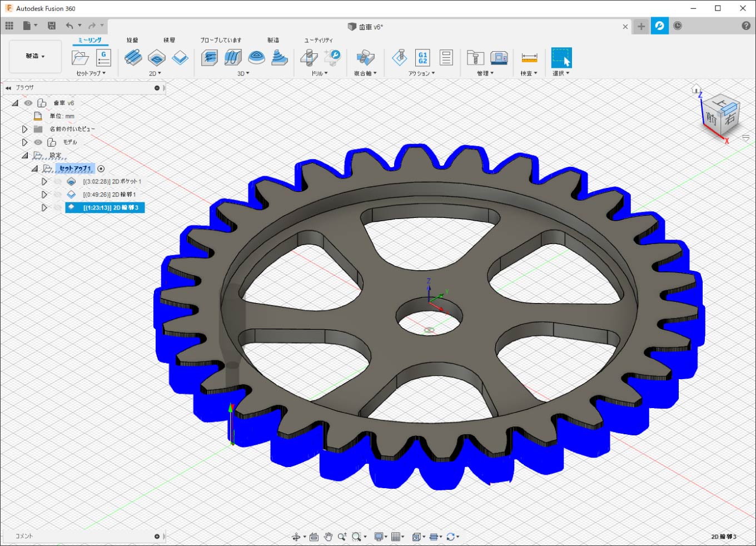Click the ViewCube front face

tap(712, 118)
